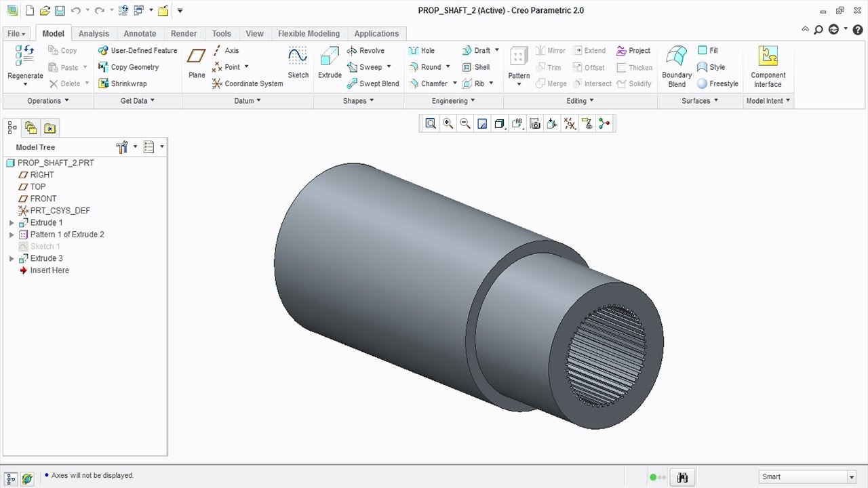Expand Extrude 1 in Model Tree

coord(12,223)
